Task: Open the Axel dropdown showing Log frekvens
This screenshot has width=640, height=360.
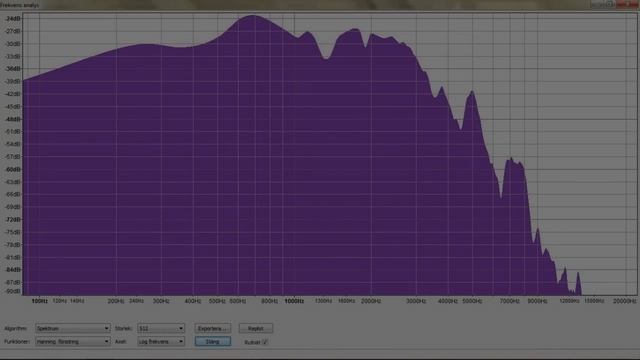Action: click(x=161, y=341)
